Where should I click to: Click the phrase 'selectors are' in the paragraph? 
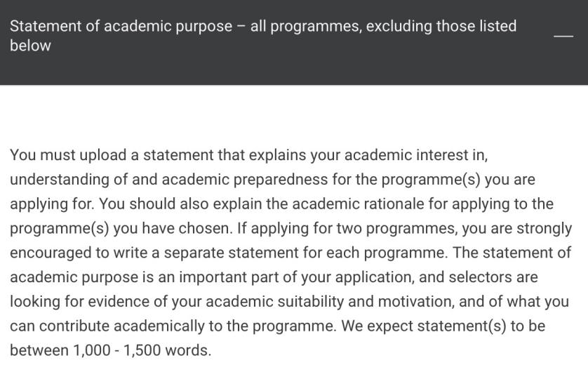point(493,277)
